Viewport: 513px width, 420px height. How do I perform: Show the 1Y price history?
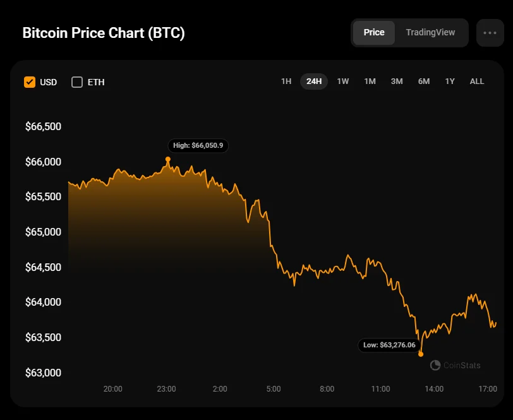pyautogui.click(x=450, y=81)
